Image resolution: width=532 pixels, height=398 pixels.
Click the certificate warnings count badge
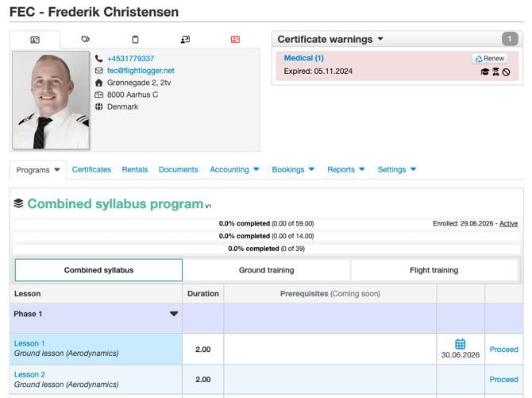point(510,39)
